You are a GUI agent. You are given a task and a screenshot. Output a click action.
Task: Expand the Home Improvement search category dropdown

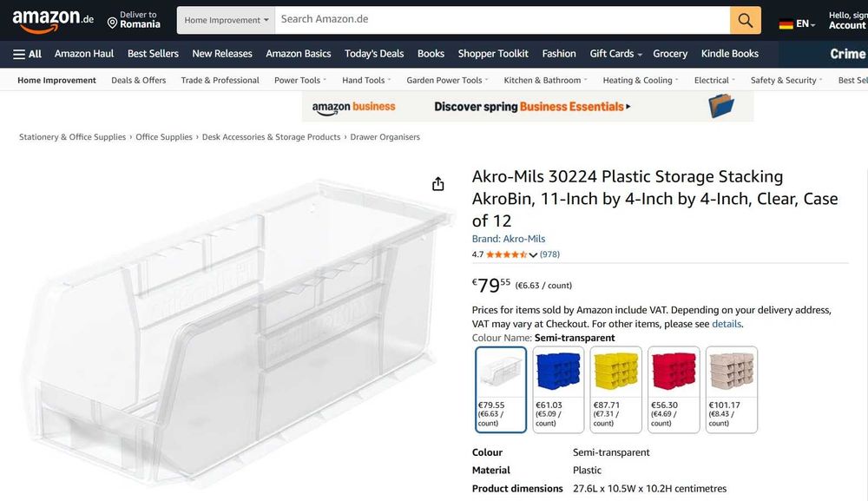point(226,20)
